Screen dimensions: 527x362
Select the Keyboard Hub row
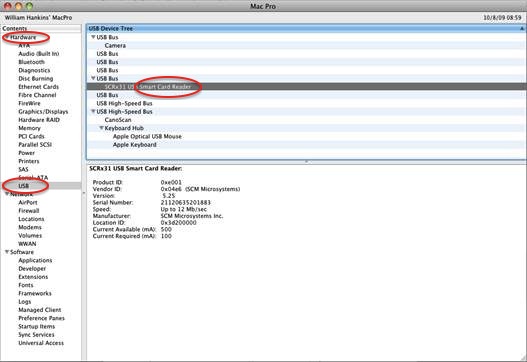(x=306, y=128)
